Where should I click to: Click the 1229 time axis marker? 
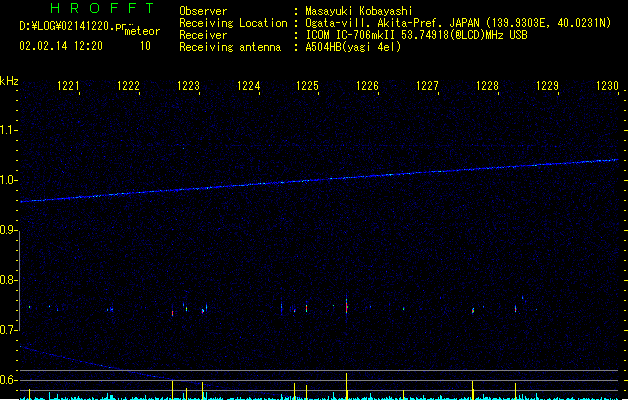(547, 86)
